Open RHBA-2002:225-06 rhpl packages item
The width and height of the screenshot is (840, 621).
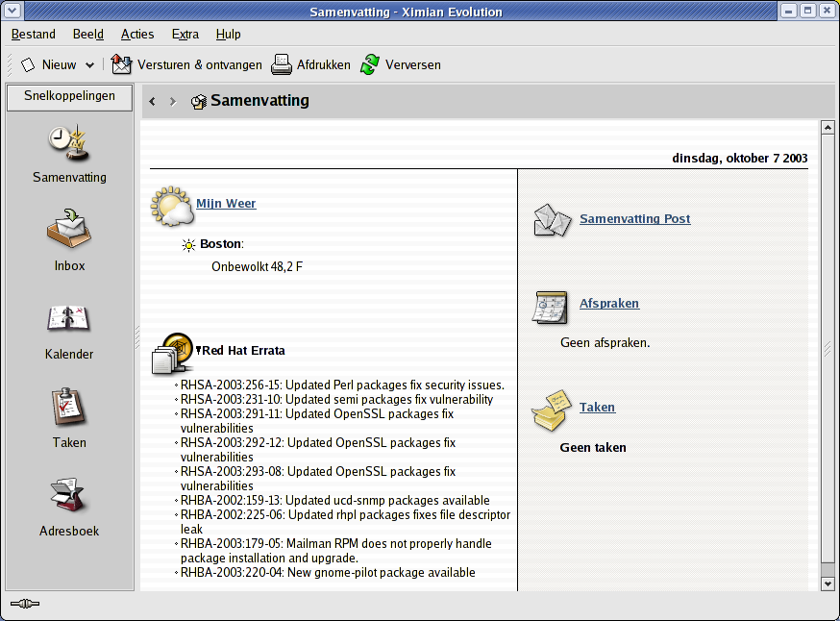pos(346,522)
